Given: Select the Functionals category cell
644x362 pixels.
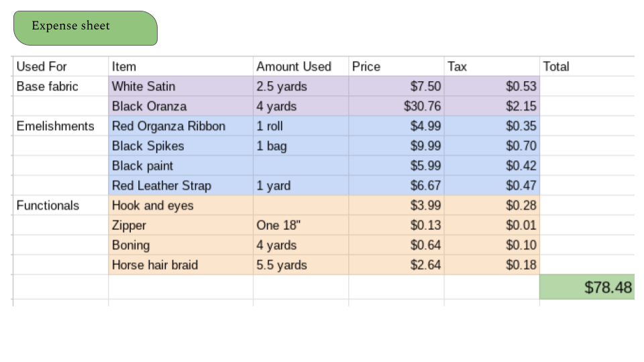Looking at the screenshot, I should coord(61,205).
